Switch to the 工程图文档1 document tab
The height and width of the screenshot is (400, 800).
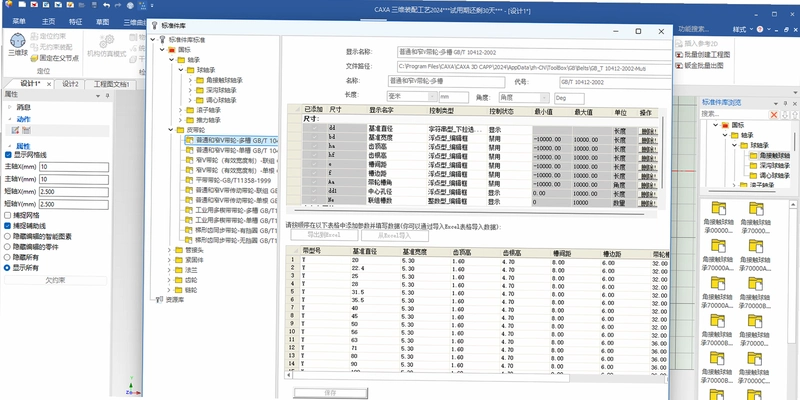[111, 84]
